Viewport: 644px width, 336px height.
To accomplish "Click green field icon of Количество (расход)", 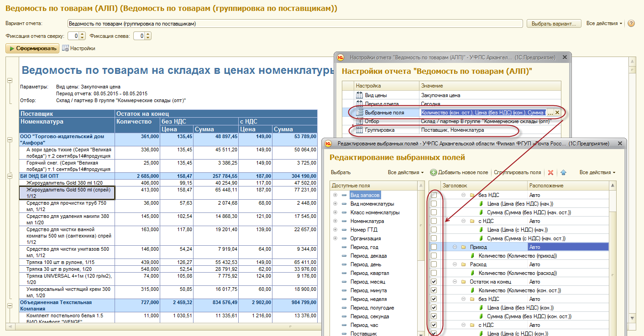I will point(472,273).
